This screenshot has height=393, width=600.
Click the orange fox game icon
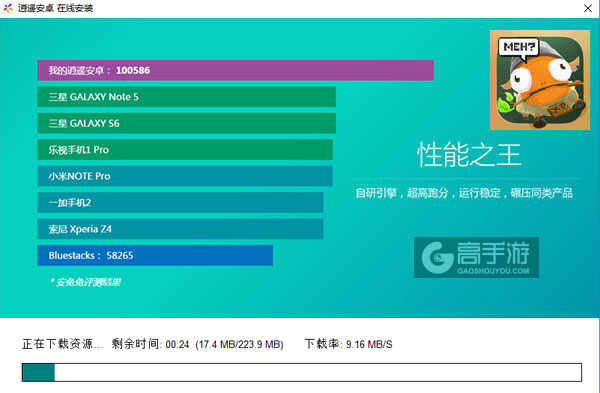[540, 80]
